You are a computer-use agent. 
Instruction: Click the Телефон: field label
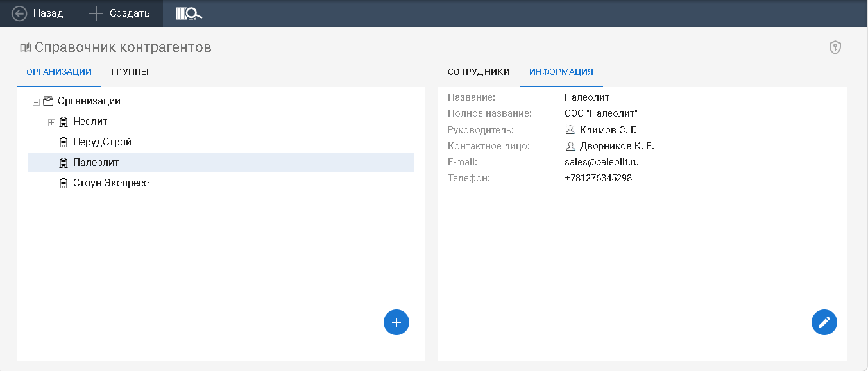point(469,178)
